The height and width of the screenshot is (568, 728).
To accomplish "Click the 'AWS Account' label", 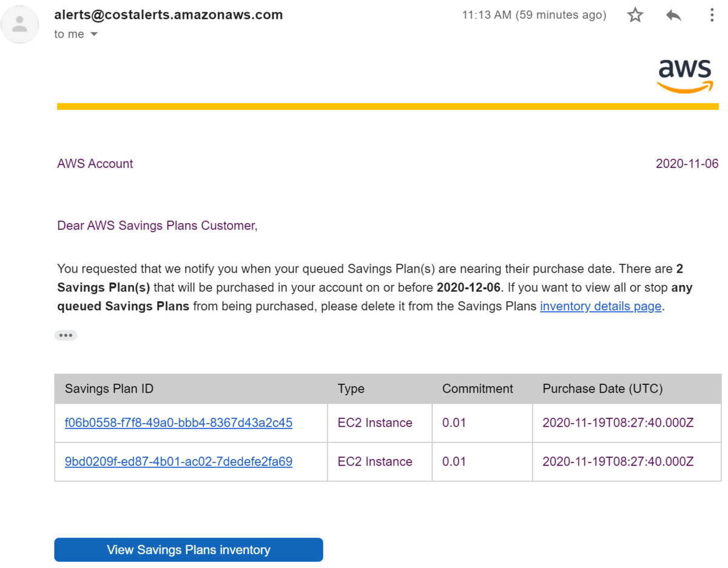I will (x=95, y=164).
